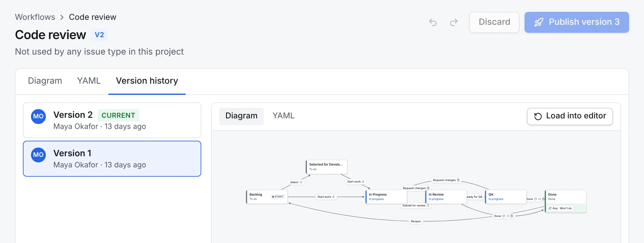Click the Ready for QA transition label
This screenshot has height=243, width=644.
pos(475,197)
